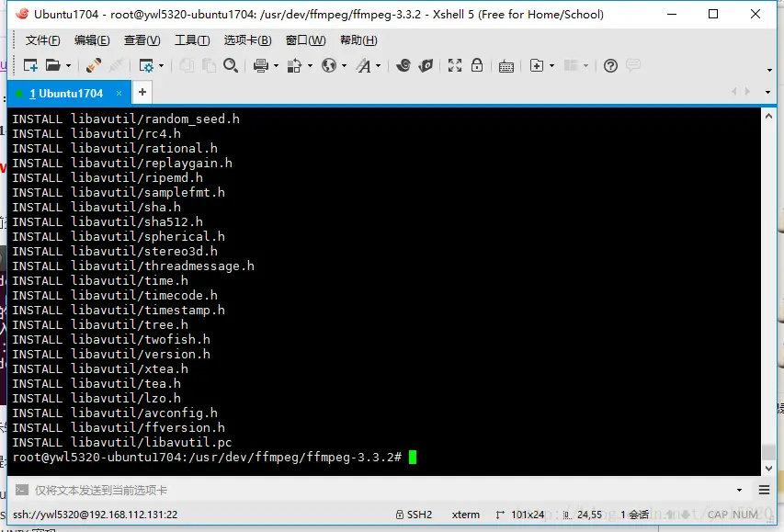Click the tab scroll right arrow
This screenshot has width=784, height=532.
747,92
